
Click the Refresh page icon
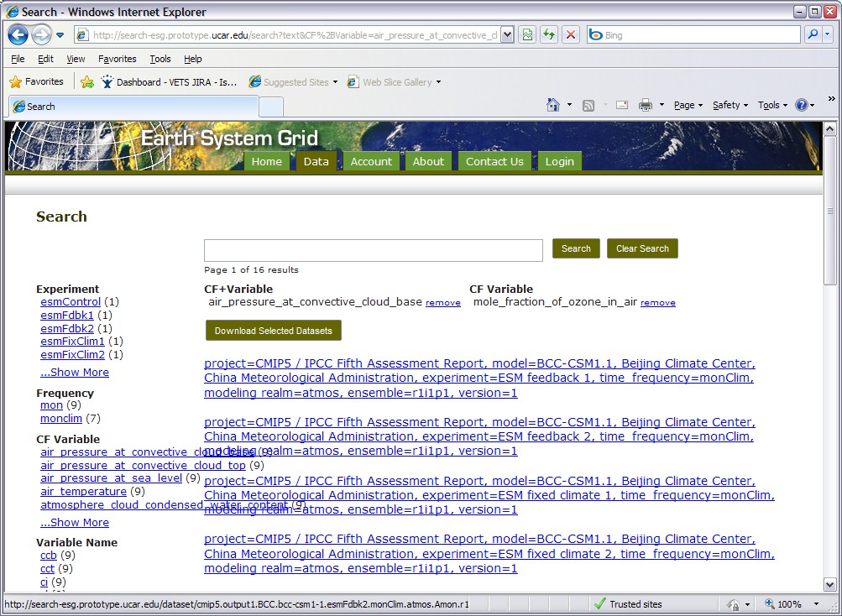(549, 35)
